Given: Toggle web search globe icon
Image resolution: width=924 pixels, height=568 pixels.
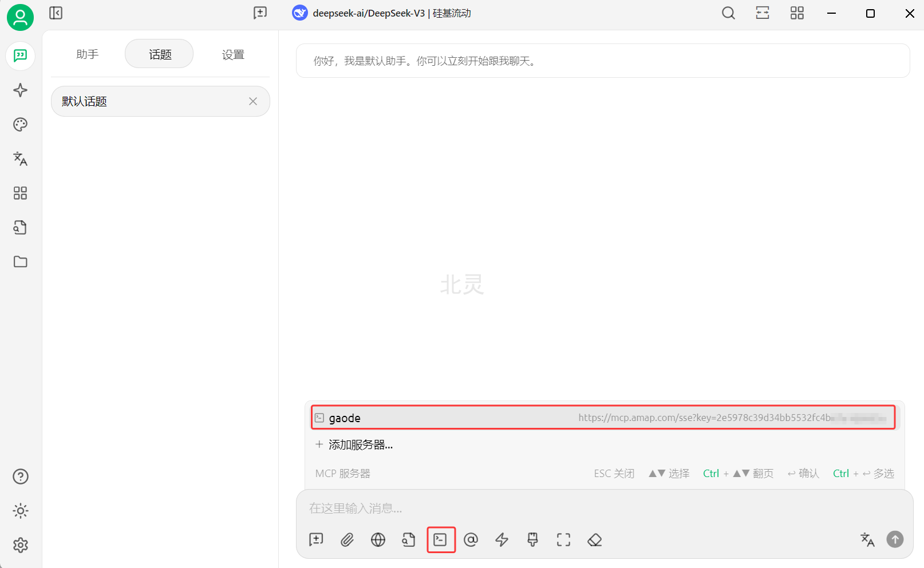Looking at the screenshot, I should 378,539.
